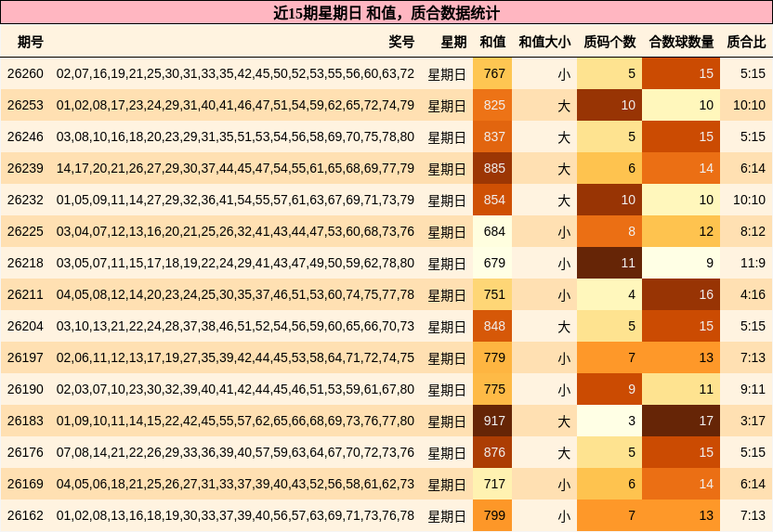The image size is (773, 532).
Task: Click composite count 16 in row 26211
Action: click(x=681, y=294)
